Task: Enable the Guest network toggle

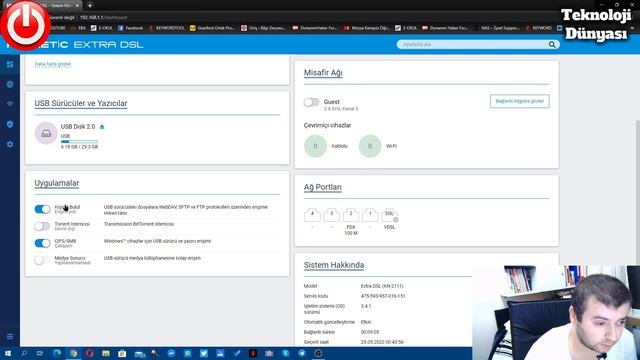Action: (x=311, y=102)
